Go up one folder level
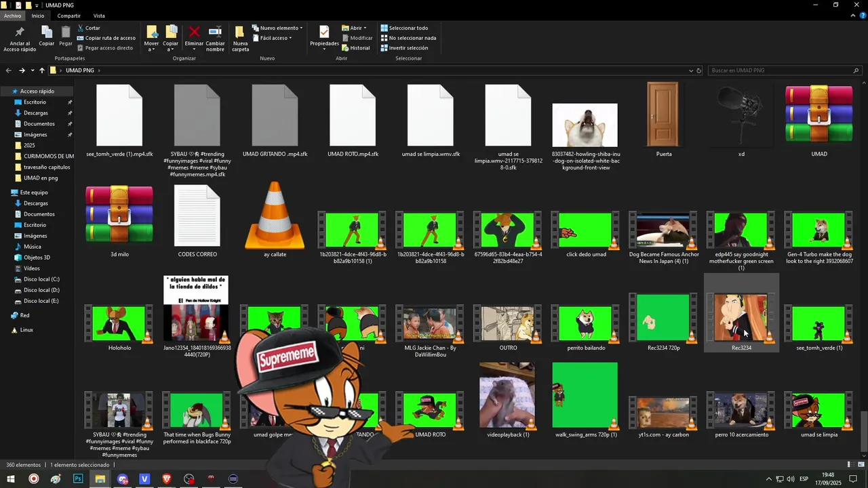The height and width of the screenshot is (488, 868). tap(41, 70)
